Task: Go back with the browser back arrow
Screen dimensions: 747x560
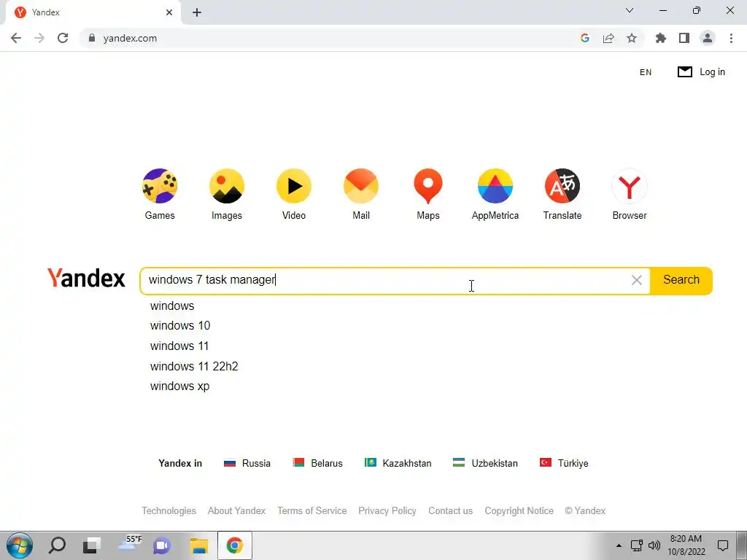Action: [16, 38]
